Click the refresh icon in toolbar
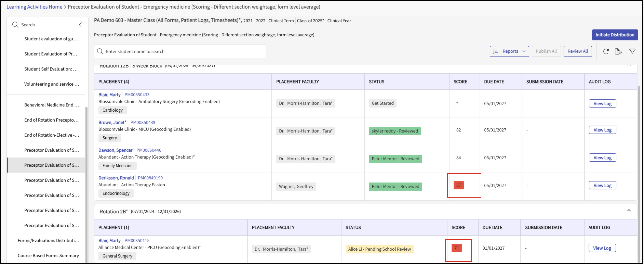Screen dimensions: 644x264 (x=606, y=51)
